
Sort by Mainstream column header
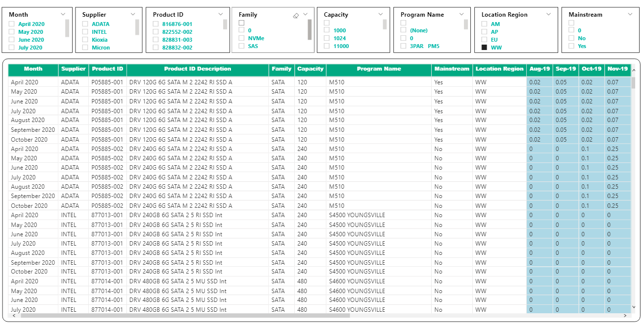click(452, 70)
